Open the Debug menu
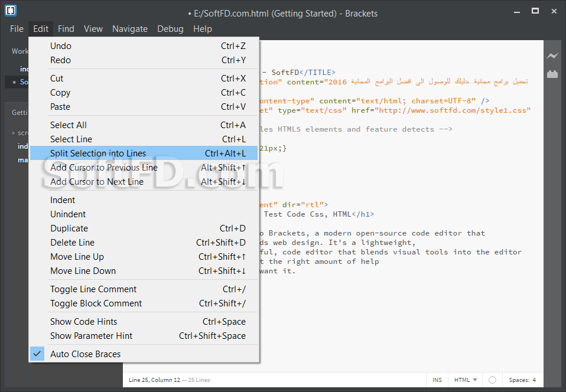The height and width of the screenshot is (392, 566). click(x=170, y=29)
